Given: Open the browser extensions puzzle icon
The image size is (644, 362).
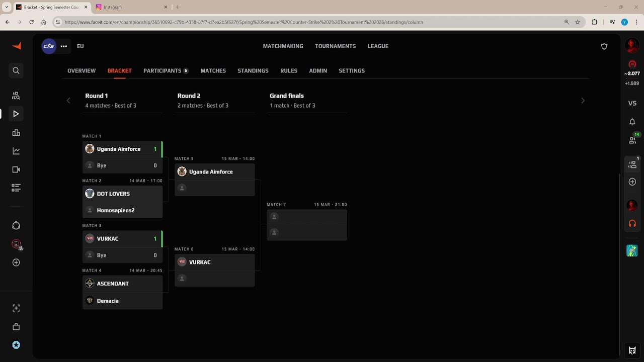Looking at the screenshot, I should (595, 22).
